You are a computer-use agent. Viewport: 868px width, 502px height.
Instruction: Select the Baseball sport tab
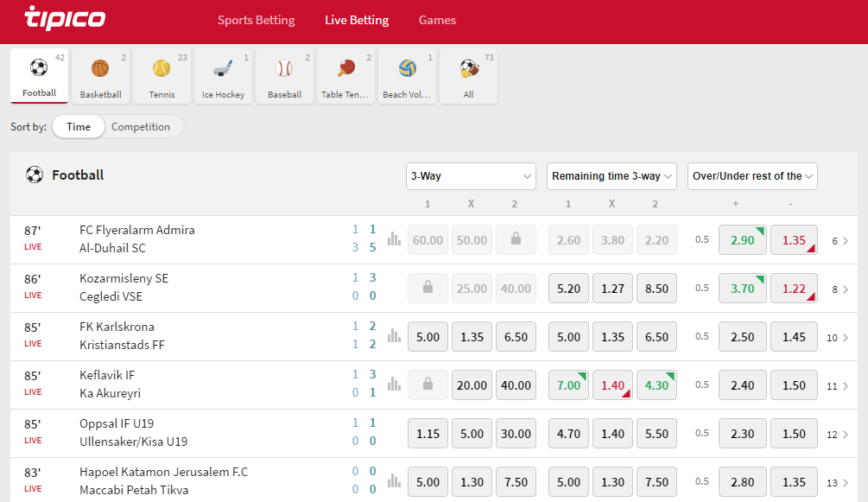click(x=284, y=76)
